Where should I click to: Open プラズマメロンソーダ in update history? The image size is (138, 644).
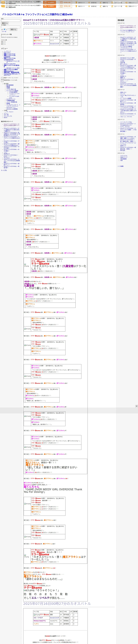(126, 48)
